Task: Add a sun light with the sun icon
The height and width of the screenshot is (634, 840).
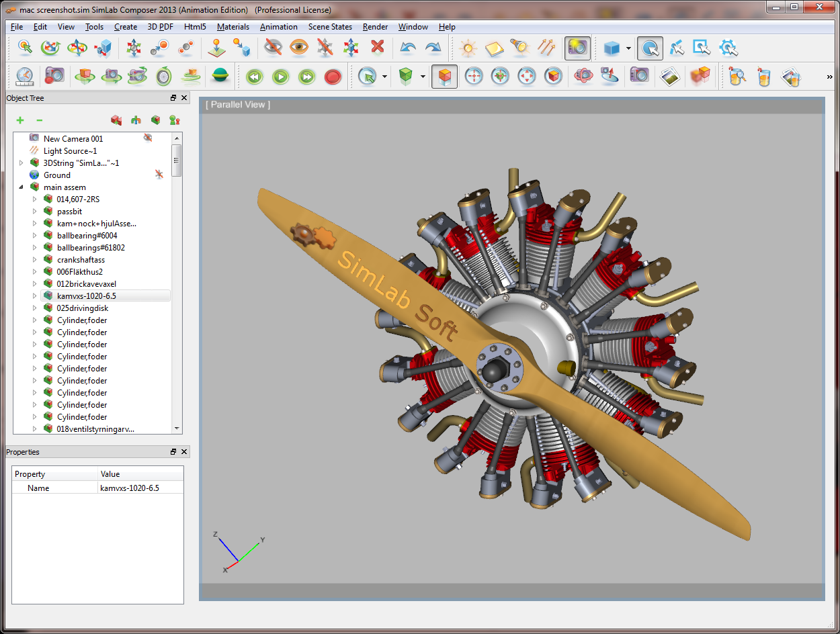Action: click(468, 48)
